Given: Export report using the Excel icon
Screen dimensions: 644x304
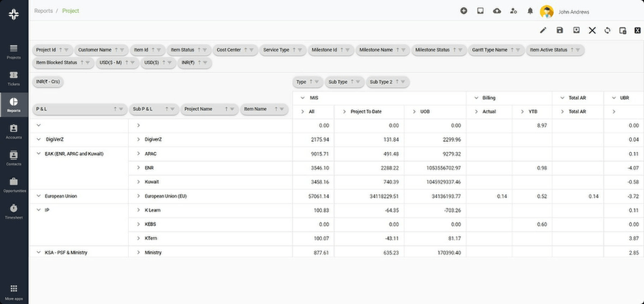Looking at the screenshot, I should click(x=638, y=30).
